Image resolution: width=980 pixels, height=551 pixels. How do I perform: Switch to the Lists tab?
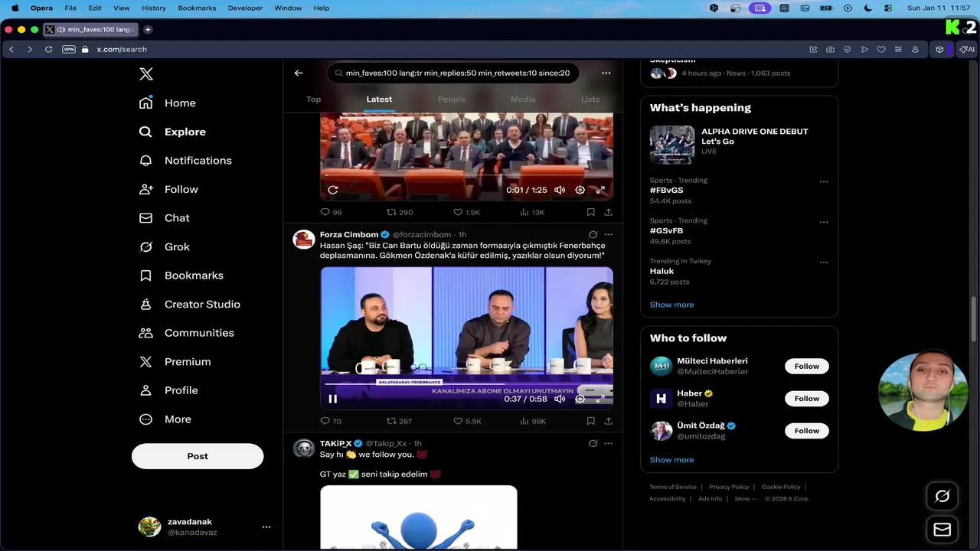(x=590, y=99)
